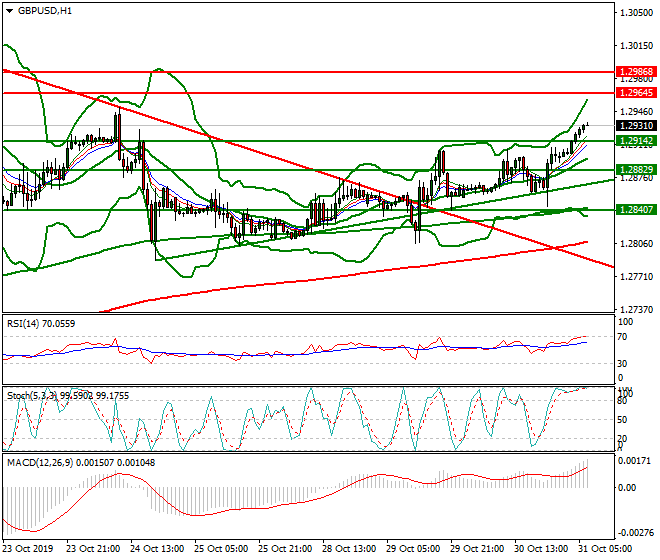Click the 1.29460 price scale value

click(637, 112)
